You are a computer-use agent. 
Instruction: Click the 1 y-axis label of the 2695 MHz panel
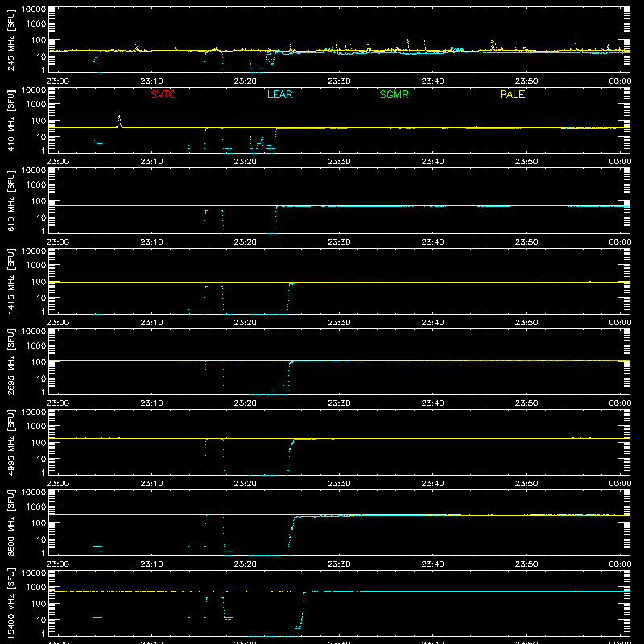tap(43, 392)
